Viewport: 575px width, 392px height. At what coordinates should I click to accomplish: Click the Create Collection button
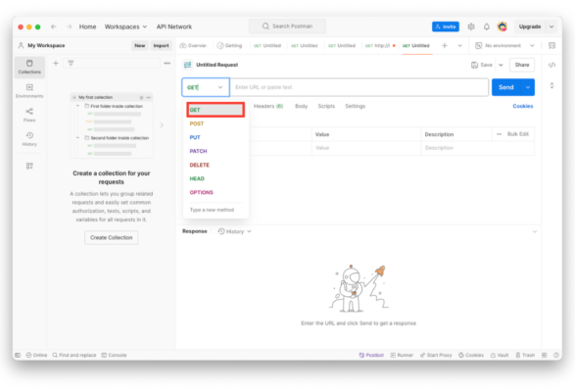click(x=112, y=237)
